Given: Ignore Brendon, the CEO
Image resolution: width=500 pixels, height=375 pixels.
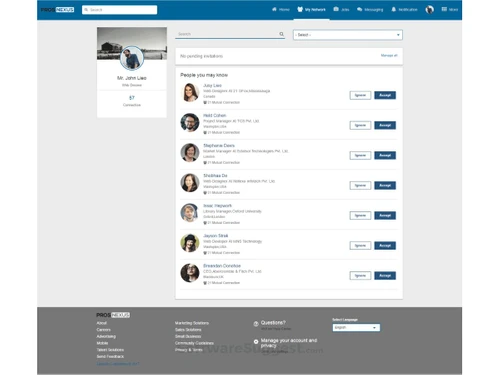Looking at the screenshot, I should tap(360, 276).
